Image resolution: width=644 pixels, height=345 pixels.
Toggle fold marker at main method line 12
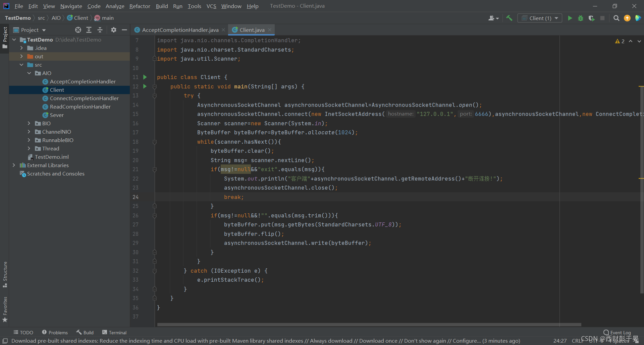click(155, 87)
